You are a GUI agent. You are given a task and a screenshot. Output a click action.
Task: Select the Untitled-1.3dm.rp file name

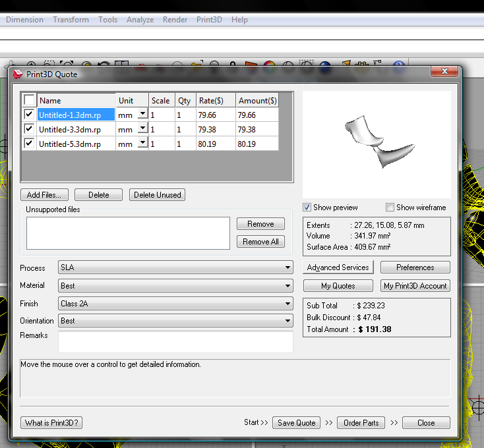click(x=76, y=115)
